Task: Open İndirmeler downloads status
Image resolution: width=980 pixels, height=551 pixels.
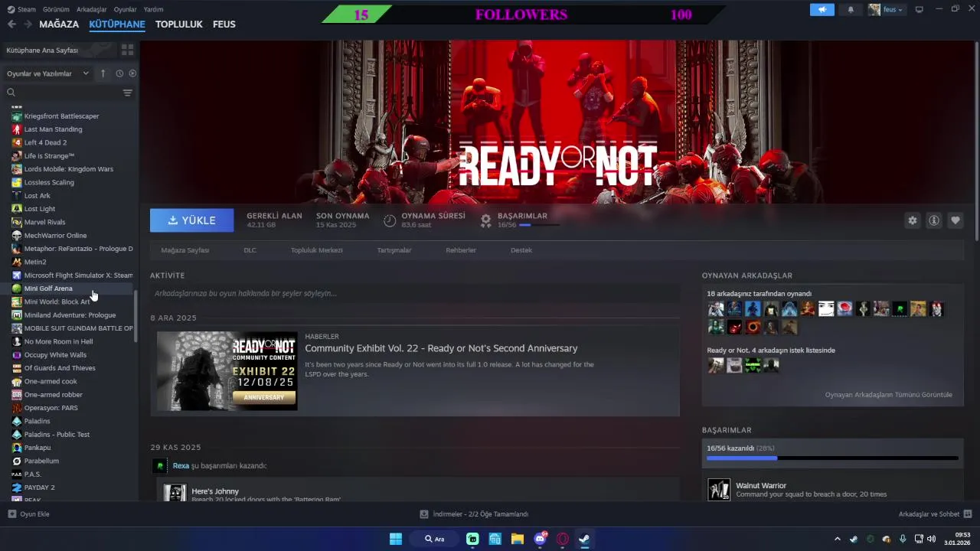Action: [x=474, y=514]
